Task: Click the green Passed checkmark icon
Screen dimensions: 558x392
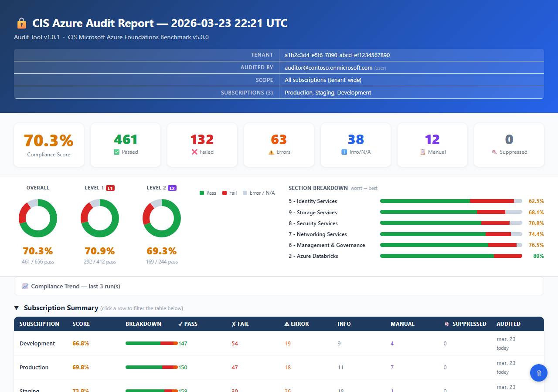Action: (x=116, y=152)
